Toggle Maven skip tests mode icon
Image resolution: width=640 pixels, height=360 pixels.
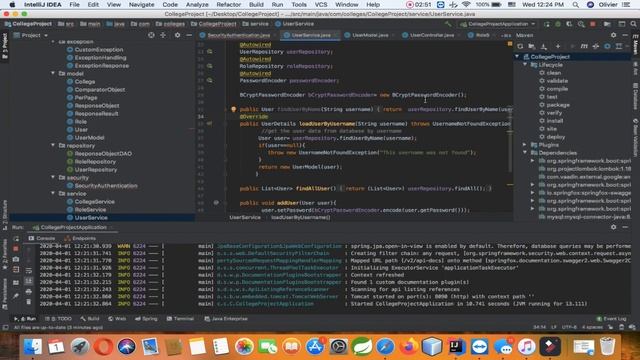click(x=607, y=47)
